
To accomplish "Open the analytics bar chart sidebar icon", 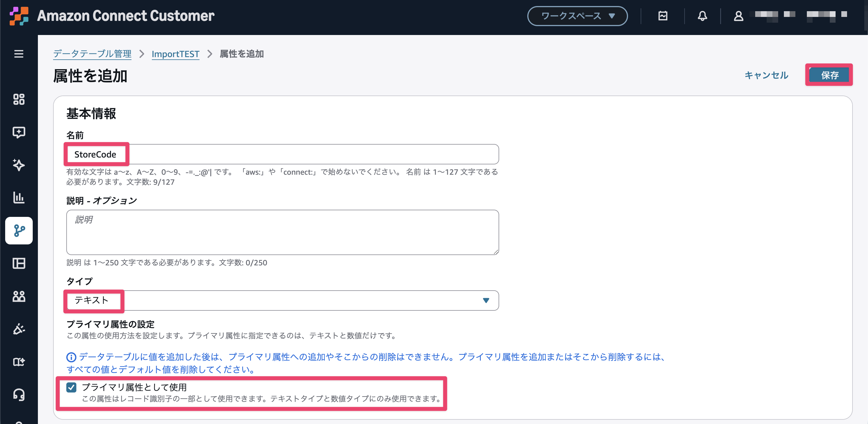I will 19,198.
